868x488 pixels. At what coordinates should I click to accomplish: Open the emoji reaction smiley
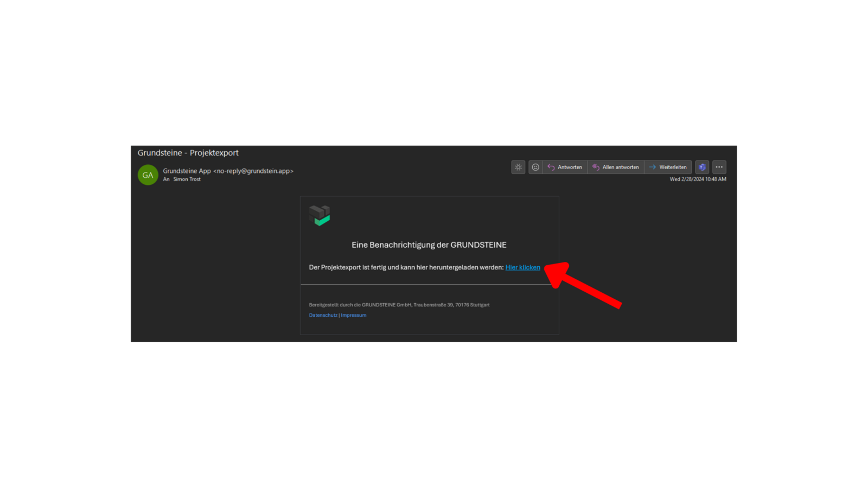point(535,167)
